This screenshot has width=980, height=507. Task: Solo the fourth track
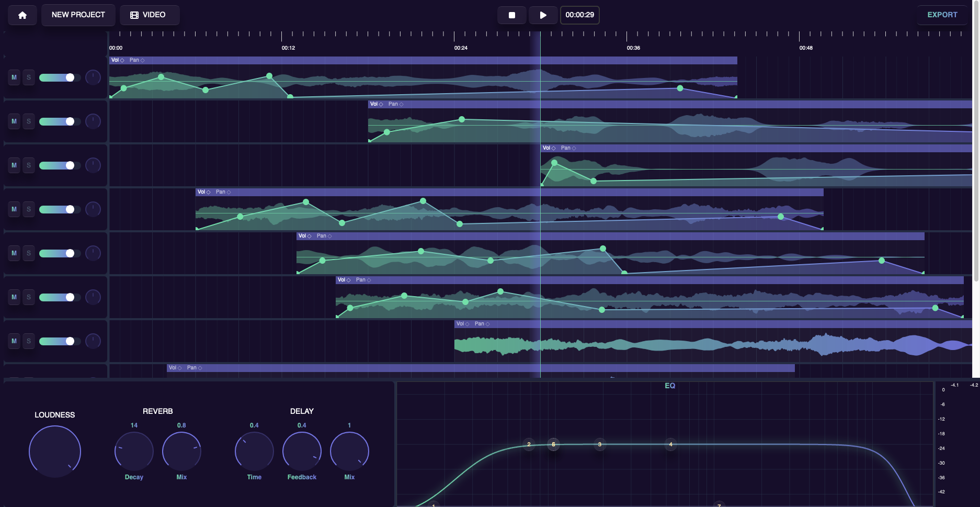point(29,209)
